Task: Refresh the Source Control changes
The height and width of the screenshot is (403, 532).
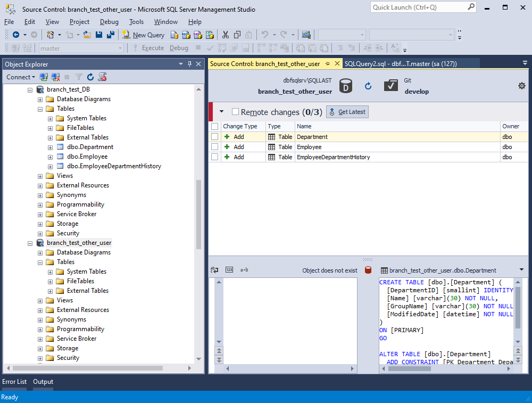Action: pos(368,86)
